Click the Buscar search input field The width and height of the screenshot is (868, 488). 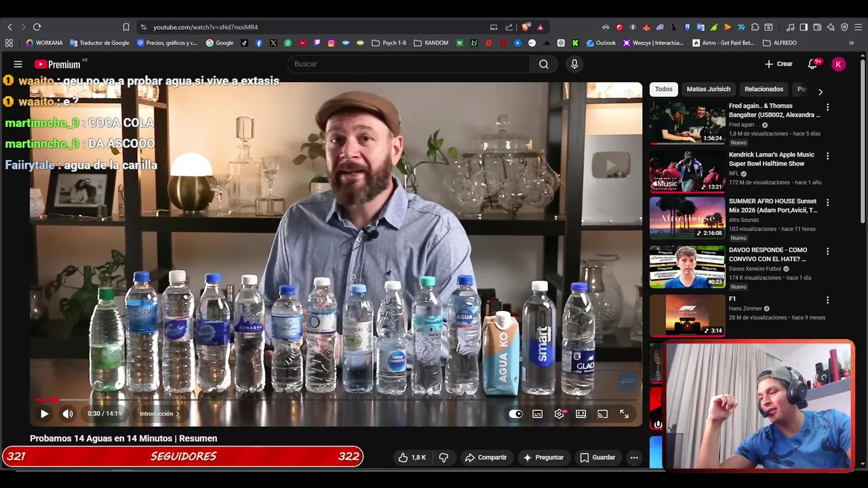[408, 64]
